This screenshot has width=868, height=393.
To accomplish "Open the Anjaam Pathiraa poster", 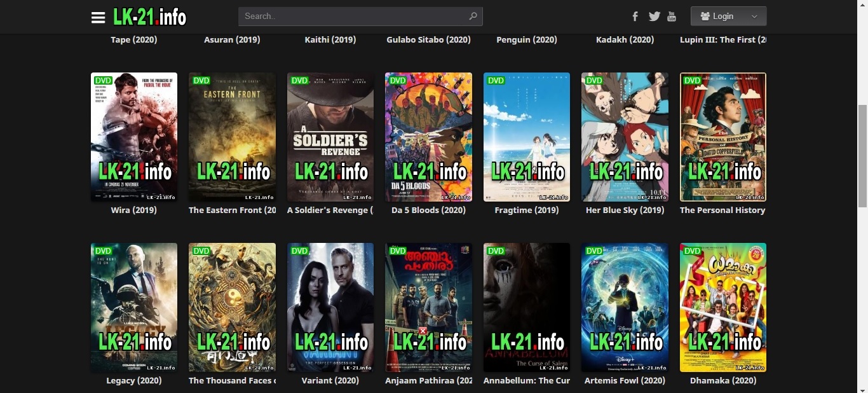I will 428,307.
